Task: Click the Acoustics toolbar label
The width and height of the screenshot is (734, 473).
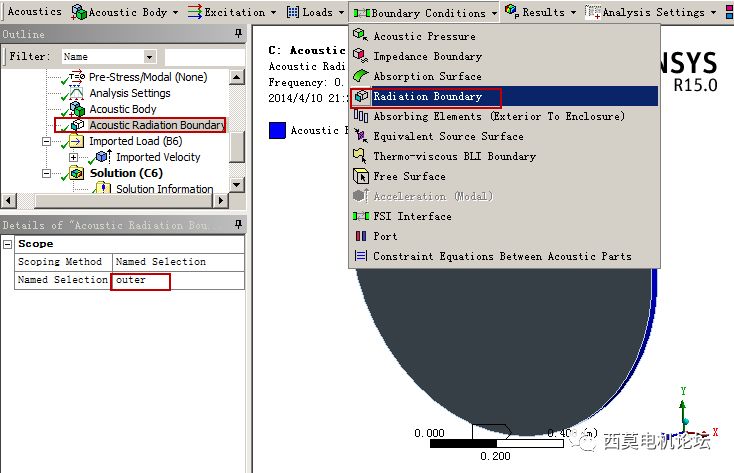Action: point(35,11)
